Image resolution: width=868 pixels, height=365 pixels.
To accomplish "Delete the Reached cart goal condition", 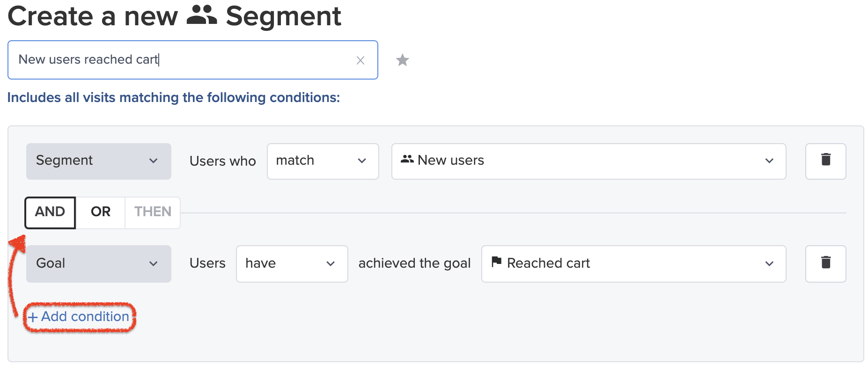I will tap(826, 263).
